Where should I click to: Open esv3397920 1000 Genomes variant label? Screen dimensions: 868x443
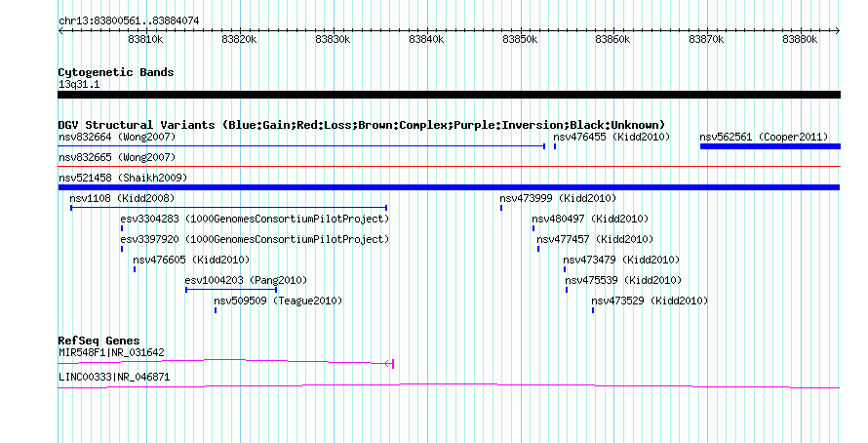255,239
